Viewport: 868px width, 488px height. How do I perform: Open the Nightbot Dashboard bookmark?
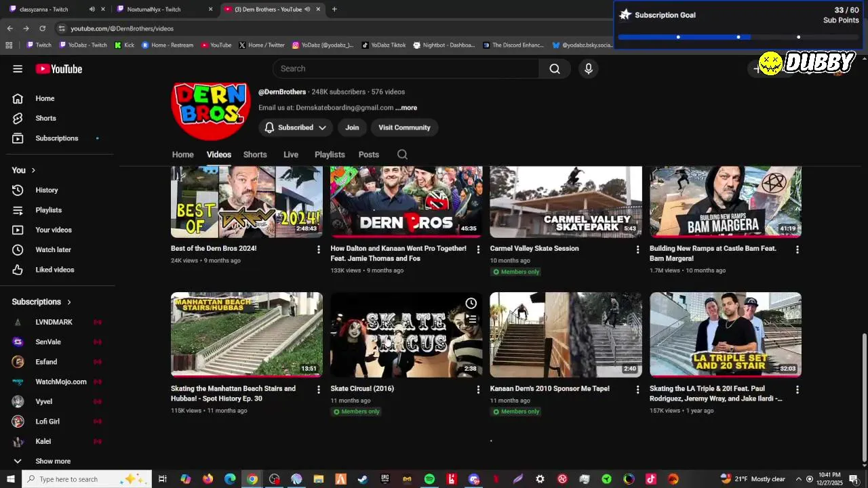point(444,45)
